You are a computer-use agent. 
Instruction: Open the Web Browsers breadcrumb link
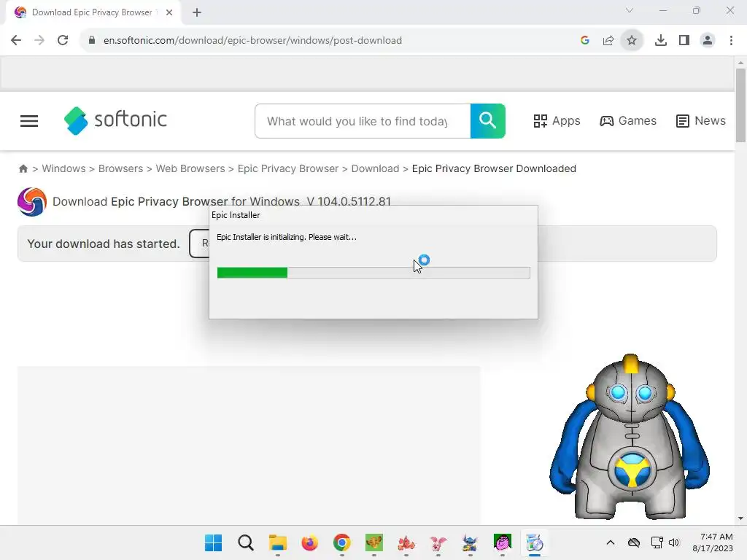tap(190, 168)
